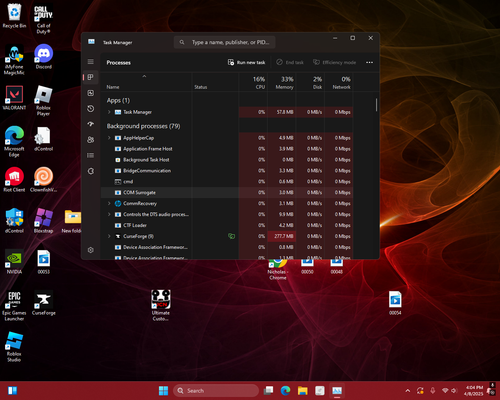Image resolution: width=500 pixels, height=400 pixels.
Task: Open Task Manager settings gear
Action: 90,250
